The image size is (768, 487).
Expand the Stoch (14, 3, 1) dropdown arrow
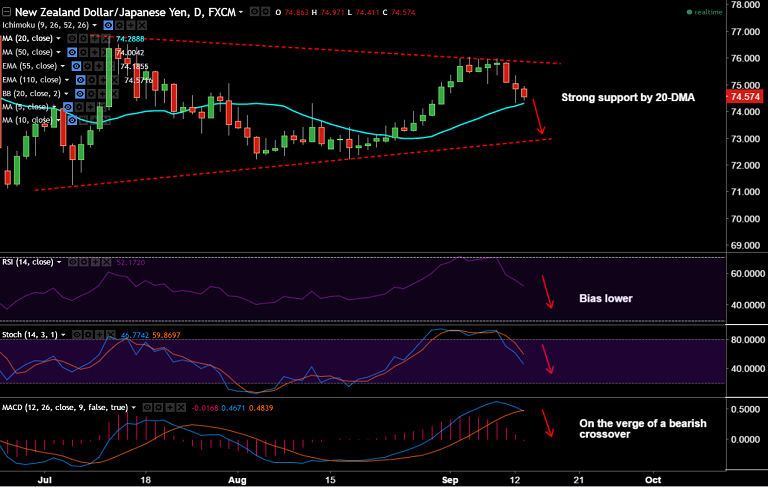pyautogui.click(x=63, y=335)
